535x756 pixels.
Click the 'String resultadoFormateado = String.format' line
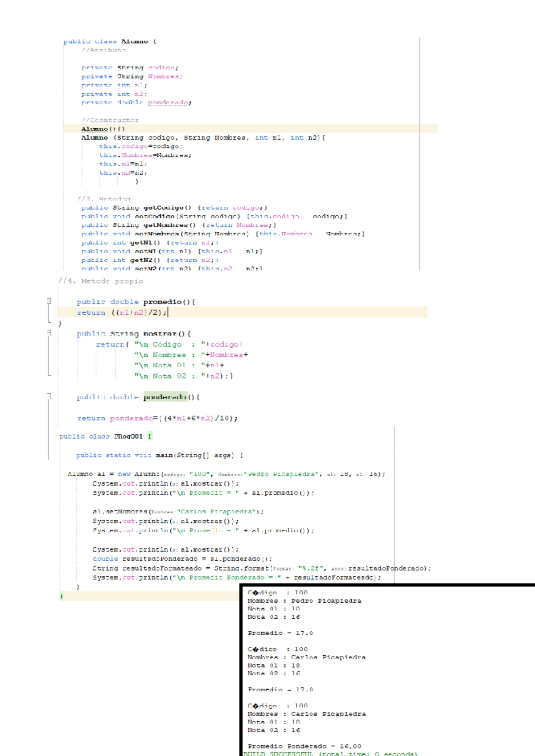[x=262, y=568]
